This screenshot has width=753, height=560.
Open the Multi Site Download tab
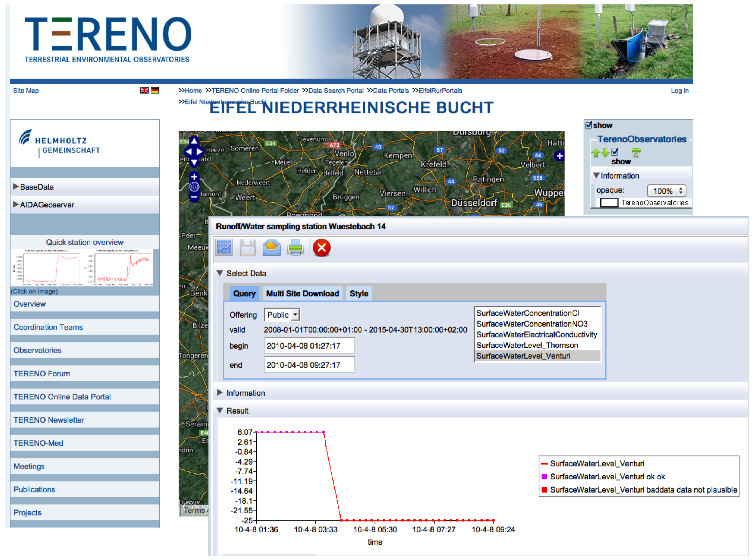(x=302, y=293)
